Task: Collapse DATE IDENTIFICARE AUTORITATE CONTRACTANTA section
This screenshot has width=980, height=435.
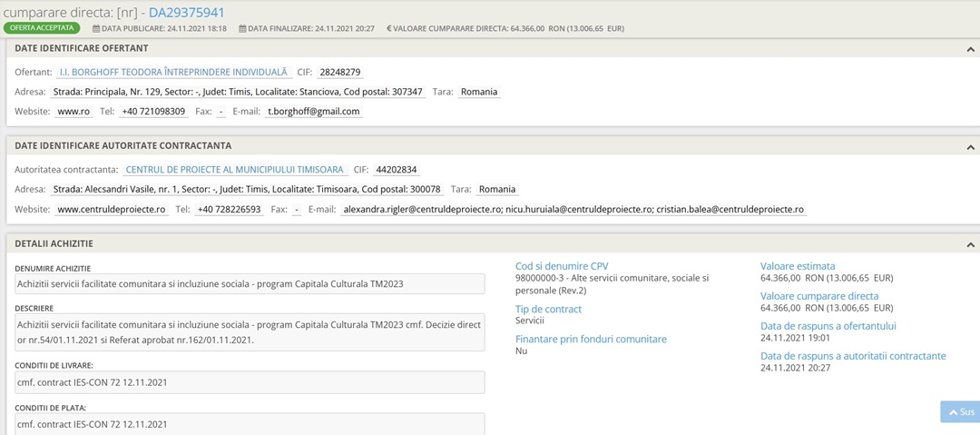Action: click(970, 147)
